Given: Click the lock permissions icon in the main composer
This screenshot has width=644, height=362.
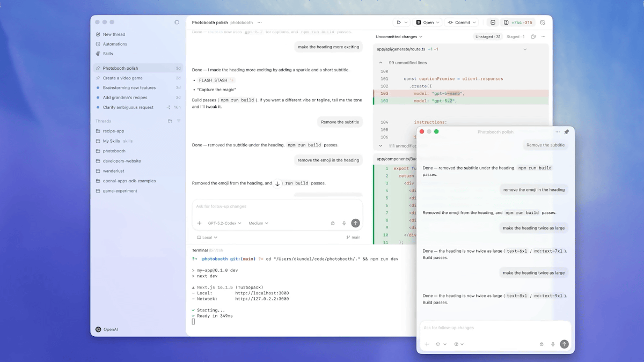Looking at the screenshot, I should click(x=332, y=223).
